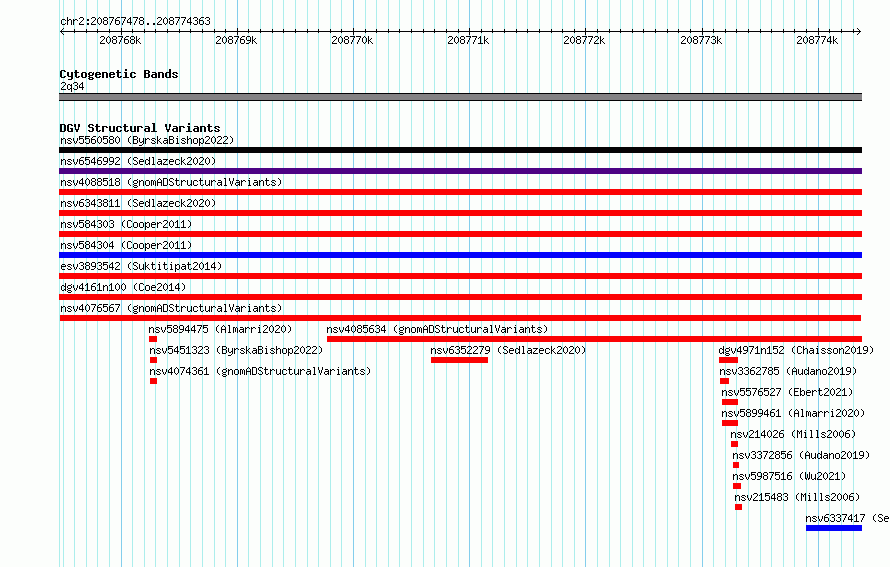Click the blue nsv584304 variant bar
This screenshot has height=567, width=890.
tap(460, 255)
